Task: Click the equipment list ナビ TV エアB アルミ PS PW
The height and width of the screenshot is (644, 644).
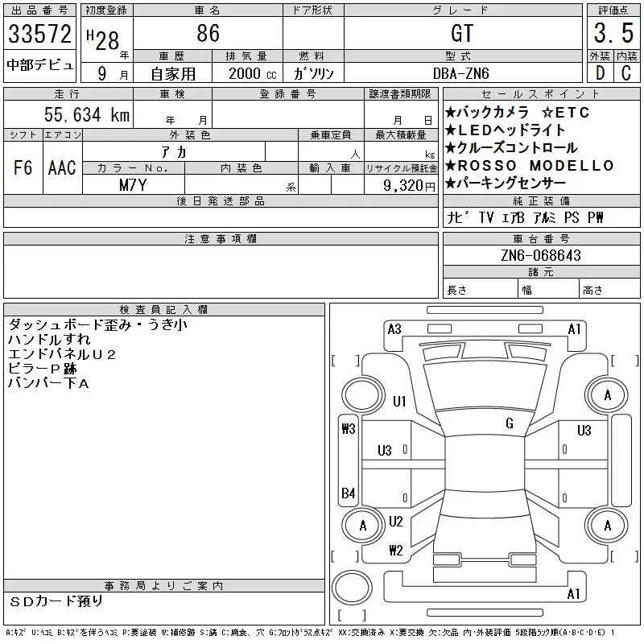Action: 525,217
